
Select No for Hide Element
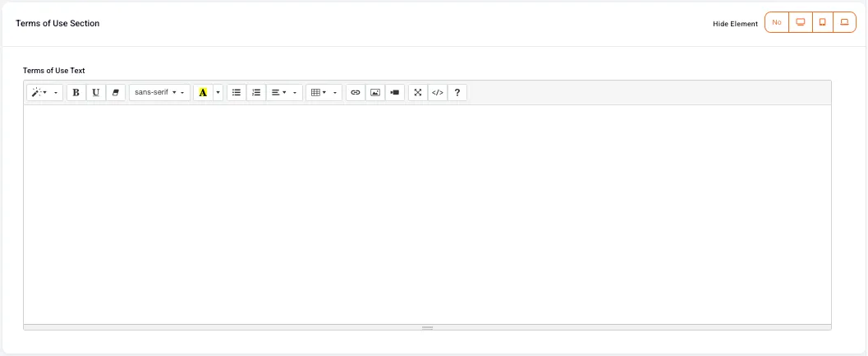tap(777, 22)
